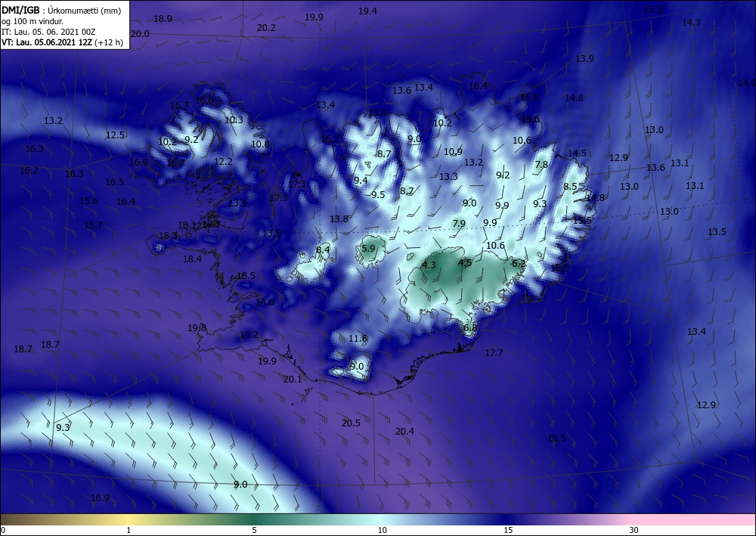
Task: Click the 12.5 value over the sea
Action: pos(115,135)
